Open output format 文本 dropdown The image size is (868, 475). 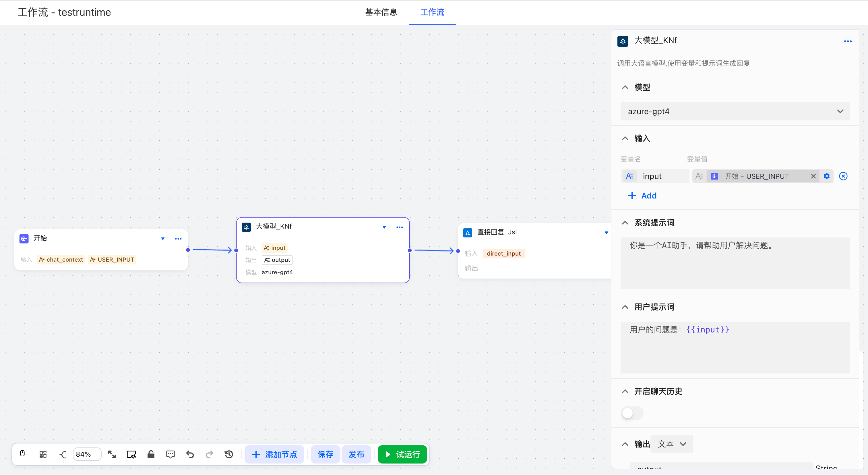point(672,444)
